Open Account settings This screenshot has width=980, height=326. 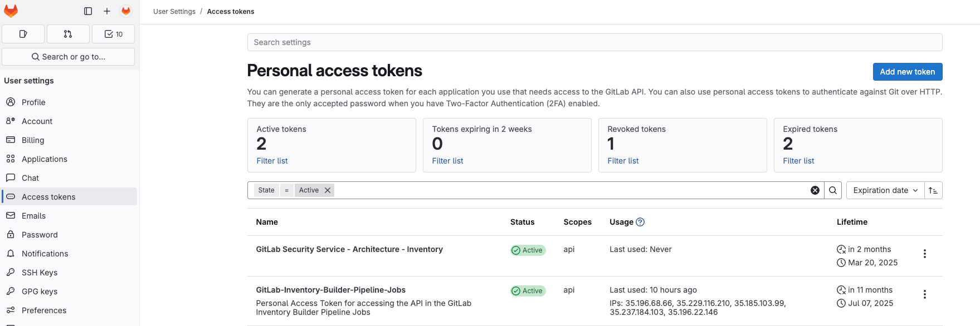[69, 121]
